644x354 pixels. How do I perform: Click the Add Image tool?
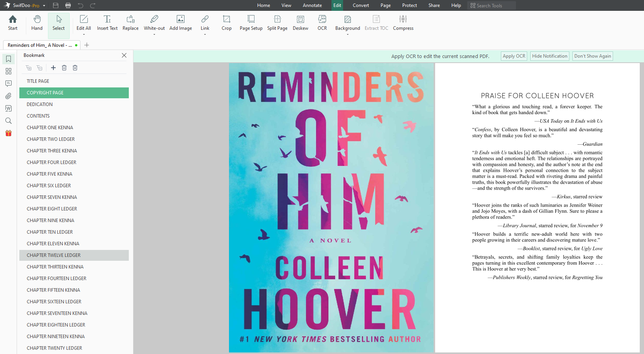point(181,23)
